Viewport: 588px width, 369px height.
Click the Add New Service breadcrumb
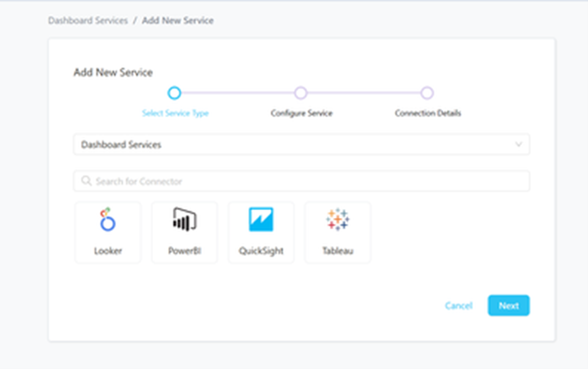pos(178,21)
